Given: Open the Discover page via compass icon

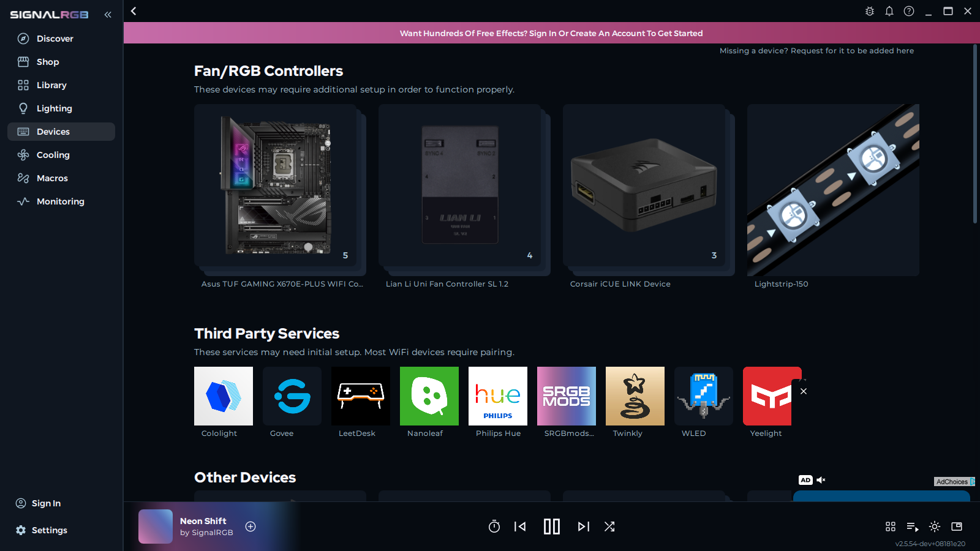Looking at the screenshot, I should (x=23, y=38).
